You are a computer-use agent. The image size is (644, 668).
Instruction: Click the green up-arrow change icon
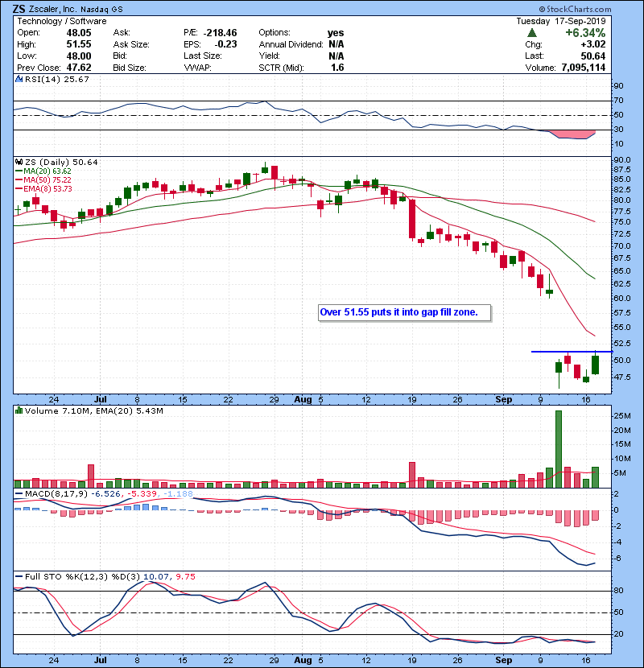coord(531,33)
